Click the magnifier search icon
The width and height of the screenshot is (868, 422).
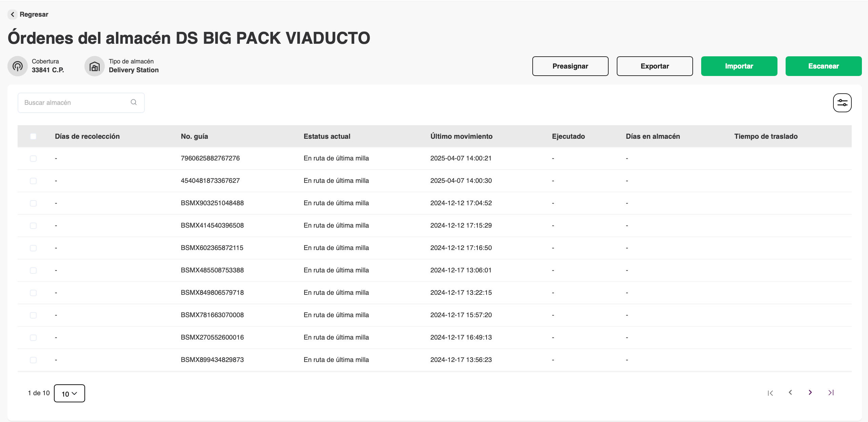(x=134, y=102)
